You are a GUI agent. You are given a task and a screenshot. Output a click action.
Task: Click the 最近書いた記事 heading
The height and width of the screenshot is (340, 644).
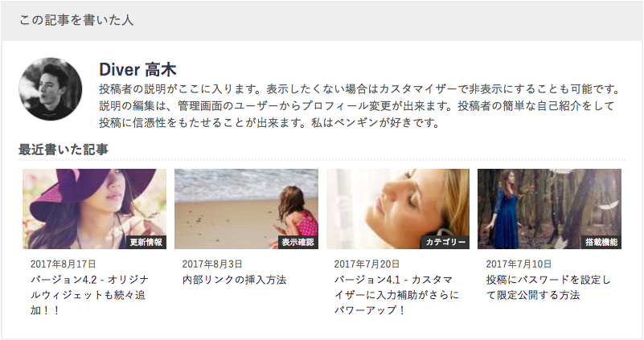tap(64, 150)
